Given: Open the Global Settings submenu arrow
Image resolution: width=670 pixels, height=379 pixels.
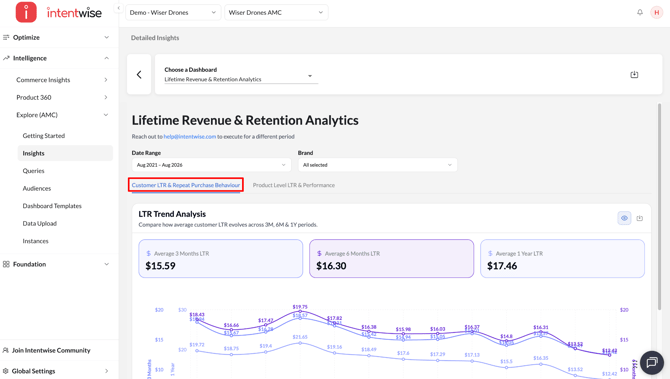Looking at the screenshot, I should click(x=106, y=371).
